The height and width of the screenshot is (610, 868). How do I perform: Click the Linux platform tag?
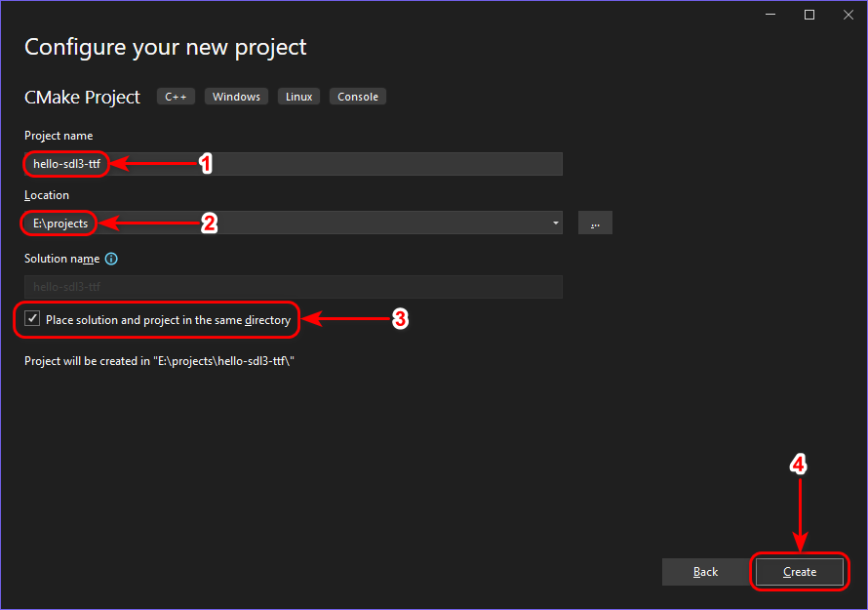tap(298, 96)
